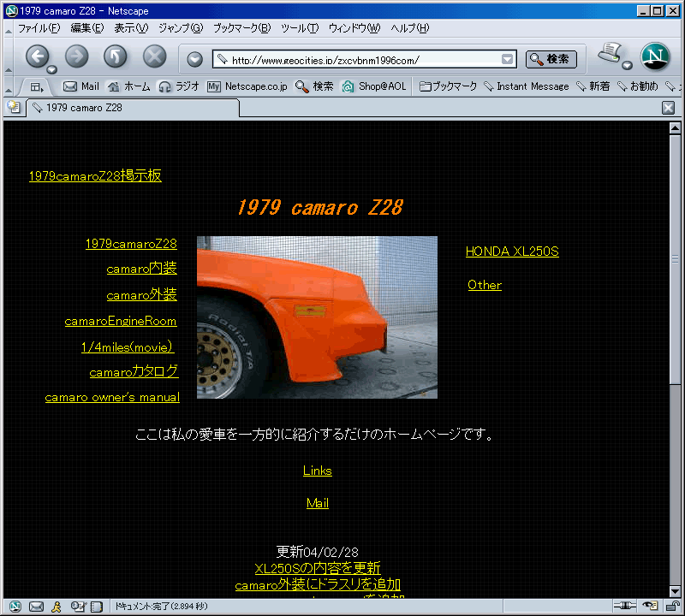Open the ツール(T) menu
Viewport: 685px width, 616px height.
click(x=300, y=28)
